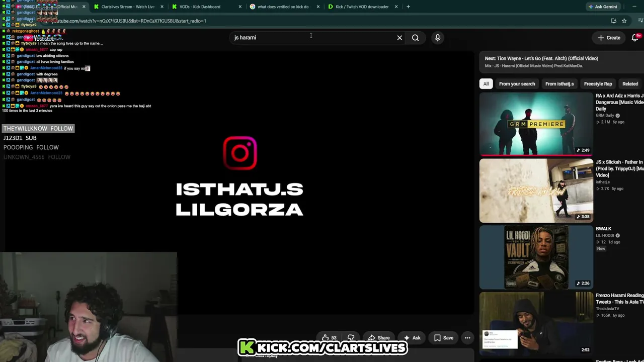Clear the YouTube search box text
This screenshot has height=362, width=644.
click(x=399, y=38)
